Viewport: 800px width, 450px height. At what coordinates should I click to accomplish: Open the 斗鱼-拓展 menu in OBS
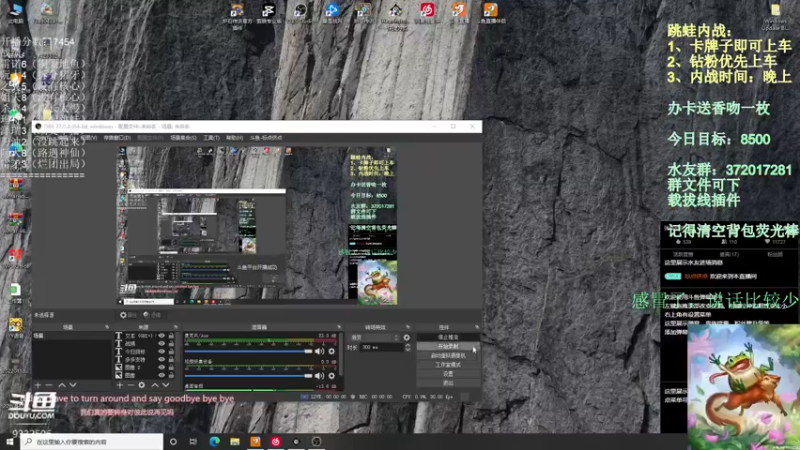point(266,138)
